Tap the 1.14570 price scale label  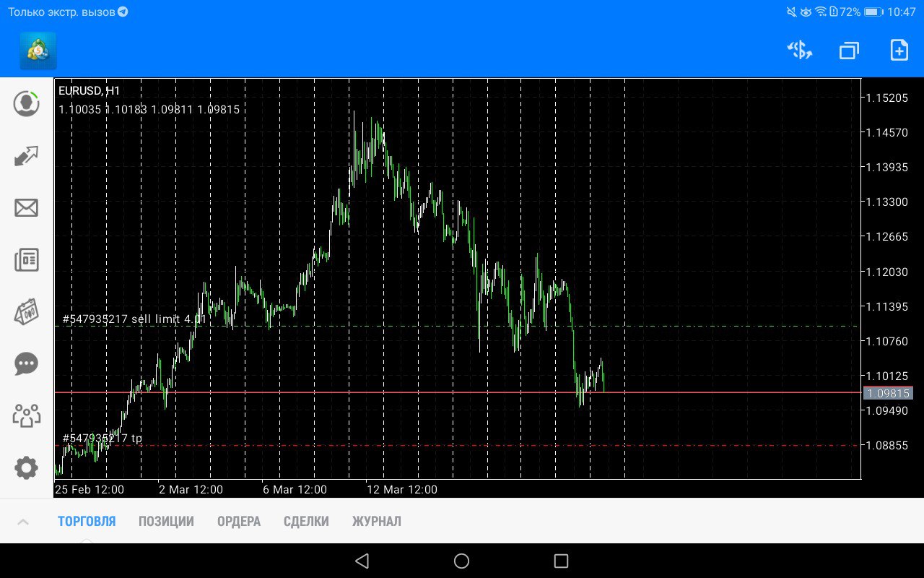(x=888, y=133)
